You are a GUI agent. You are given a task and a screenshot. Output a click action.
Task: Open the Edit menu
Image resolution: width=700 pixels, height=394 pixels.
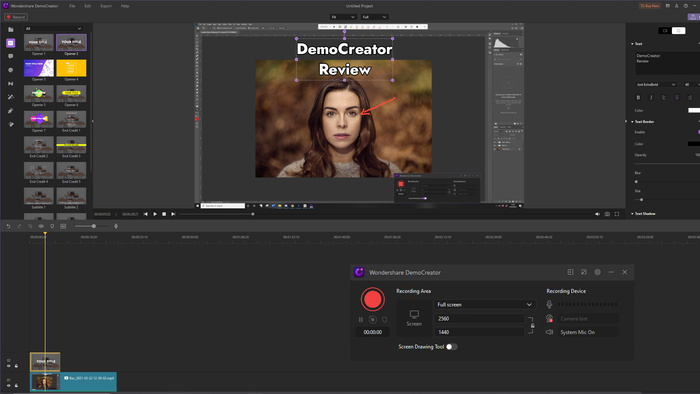88,6
